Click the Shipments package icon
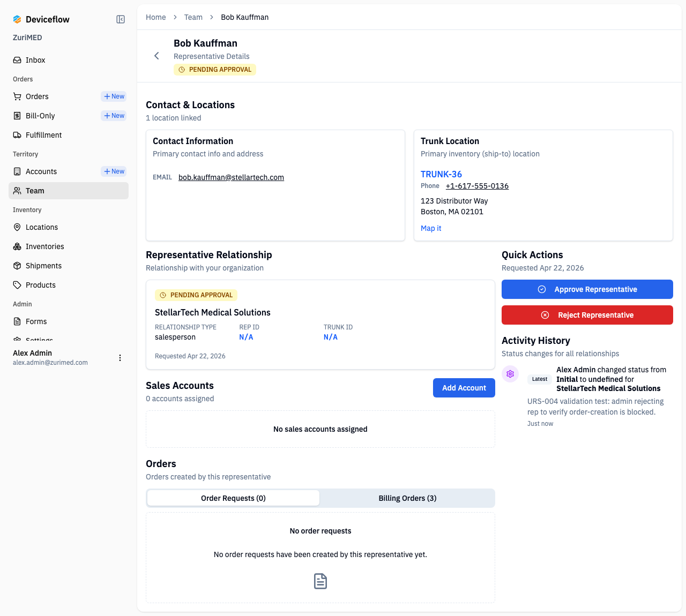This screenshot has width=686, height=616. [x=17, y=266]
